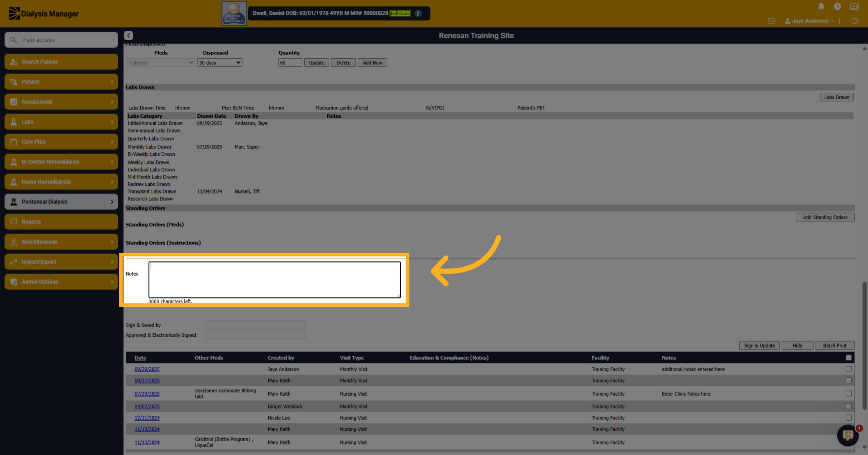This screenshot has width=868, height=455.
Task: Expand the Care Plan menu
Action: tap(61, 142)
